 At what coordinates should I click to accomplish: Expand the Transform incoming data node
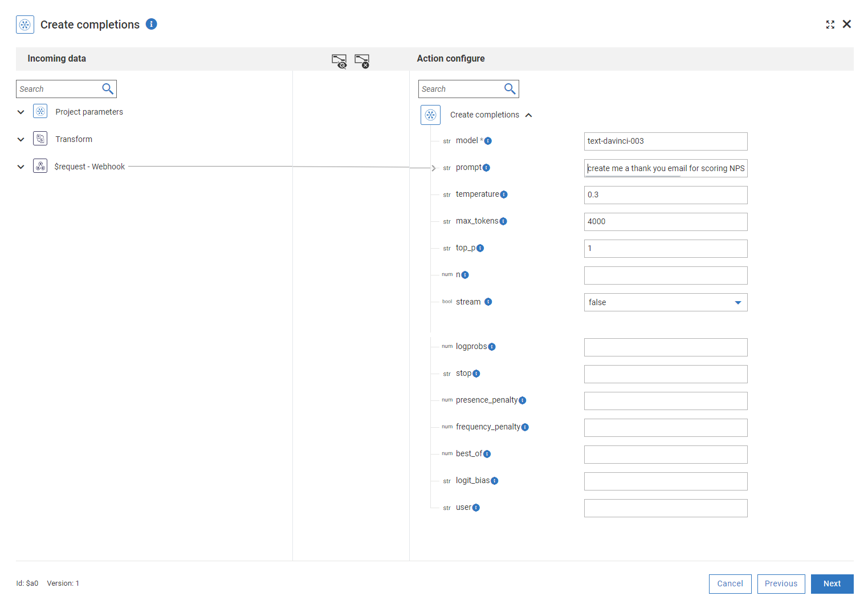point(21,139)
